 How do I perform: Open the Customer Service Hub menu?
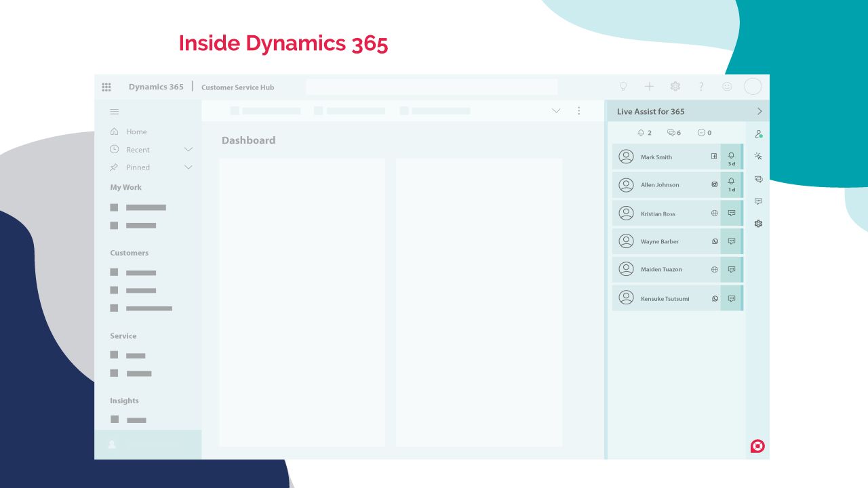pos(238,87)
